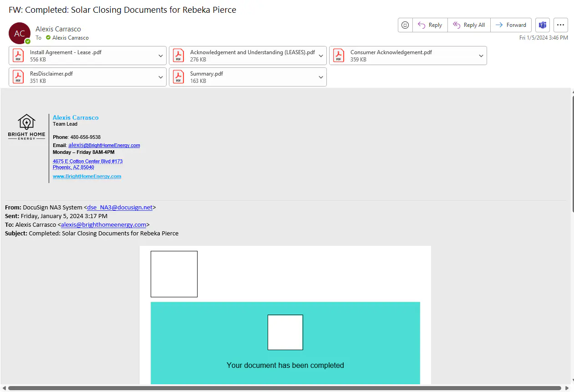Expand dropdown for ResDisclaimer.pdf attachment

click(161, 77)
